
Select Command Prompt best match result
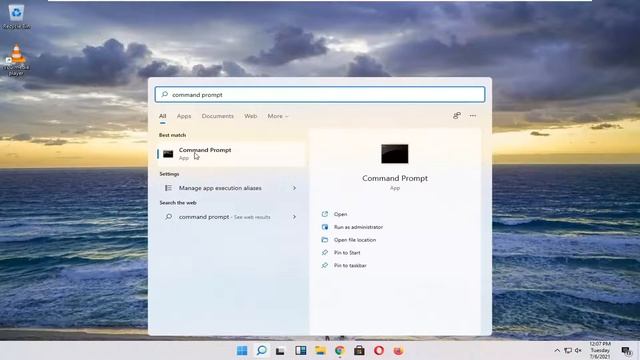pyautogui.click(x=231, y=154)
